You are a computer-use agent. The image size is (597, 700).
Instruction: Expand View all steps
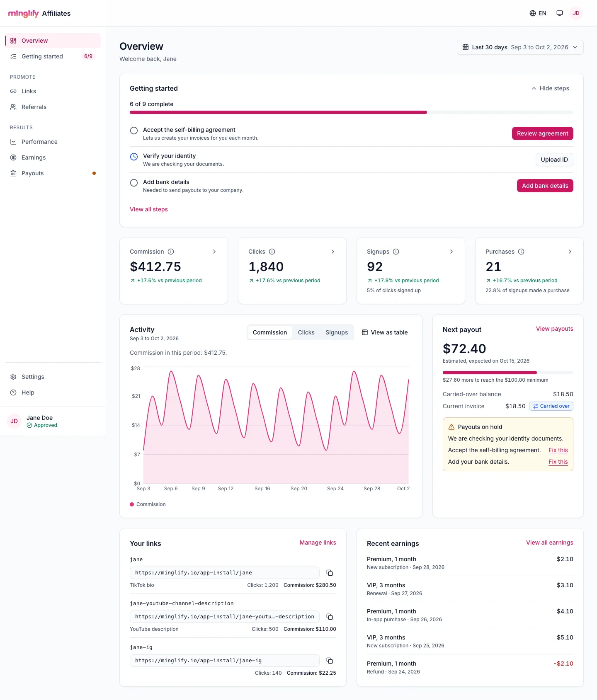pyautogui.click(x=149, y=209)
